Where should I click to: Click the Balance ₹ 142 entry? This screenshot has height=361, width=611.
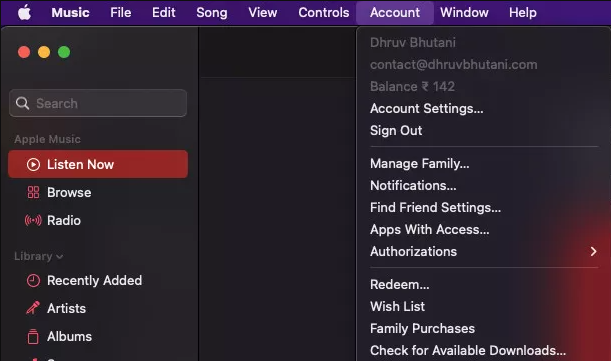(x=412, y=87)
